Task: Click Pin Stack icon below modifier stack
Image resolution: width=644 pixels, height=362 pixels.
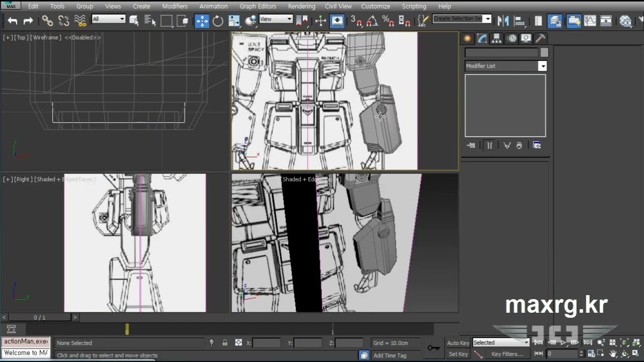Action: click(x=471, y=145)
